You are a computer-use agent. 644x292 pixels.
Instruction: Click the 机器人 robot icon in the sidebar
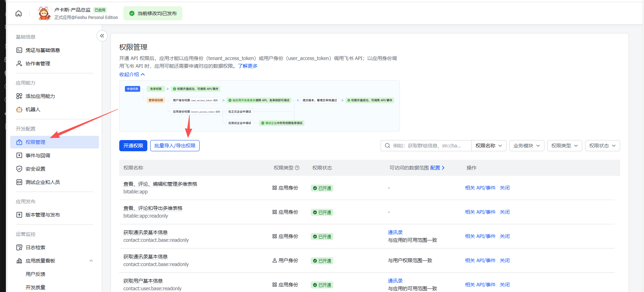pyautogui.click(x=19, y=109)
